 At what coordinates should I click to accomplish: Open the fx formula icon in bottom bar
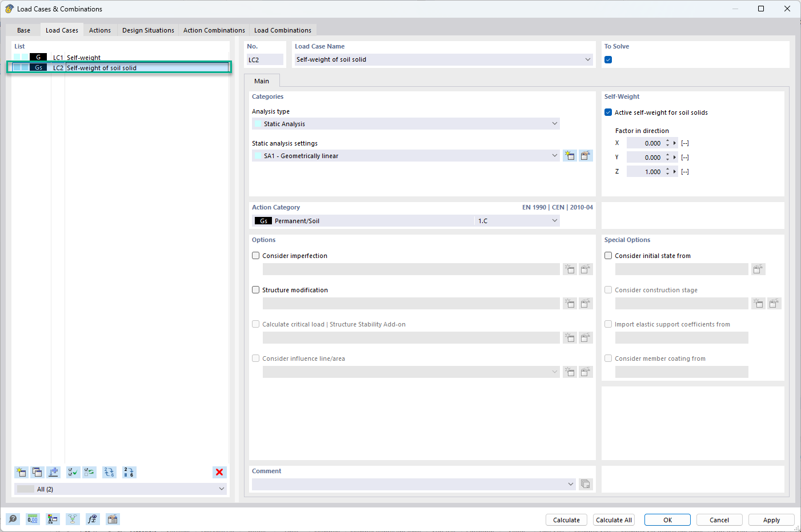(93, 519)
